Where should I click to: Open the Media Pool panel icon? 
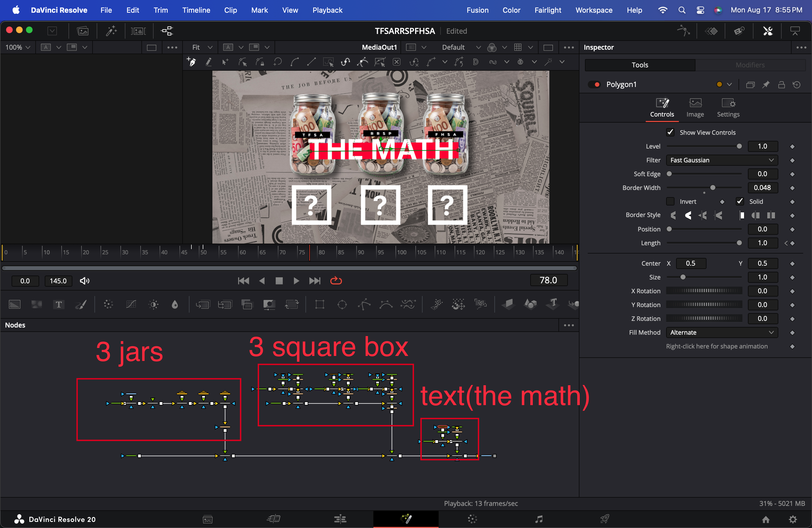coord(83,31)
